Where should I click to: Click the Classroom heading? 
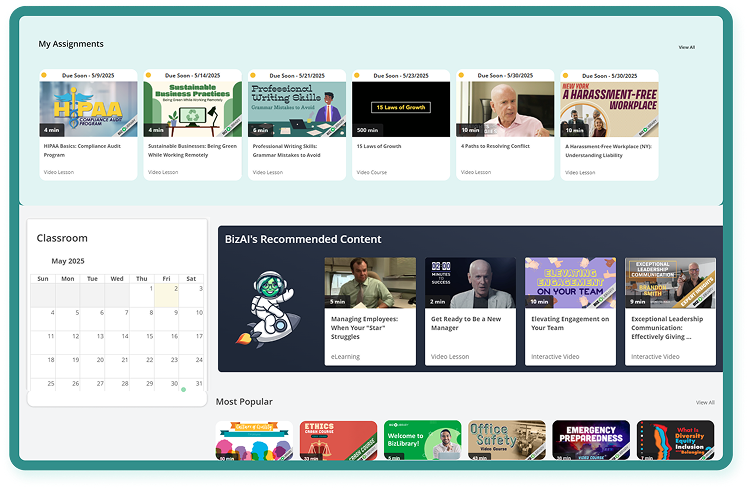pyautogui.click(x=62, y=238)
